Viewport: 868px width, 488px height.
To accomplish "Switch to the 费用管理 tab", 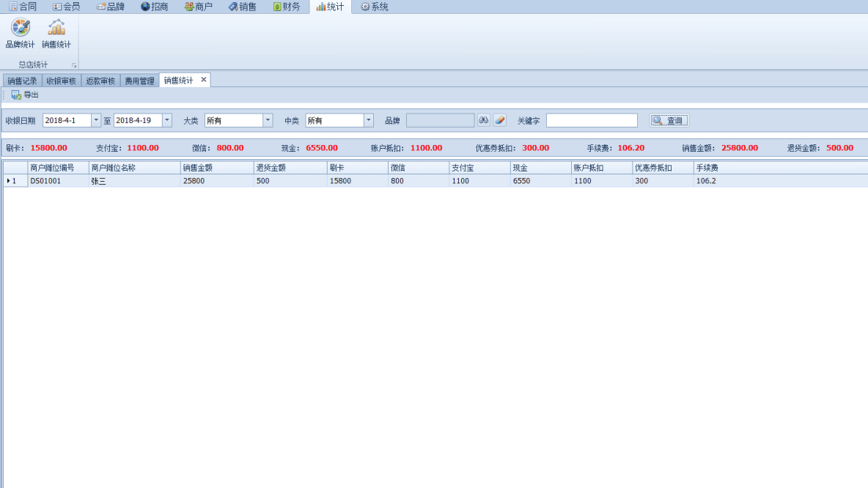I will (139, 81).
